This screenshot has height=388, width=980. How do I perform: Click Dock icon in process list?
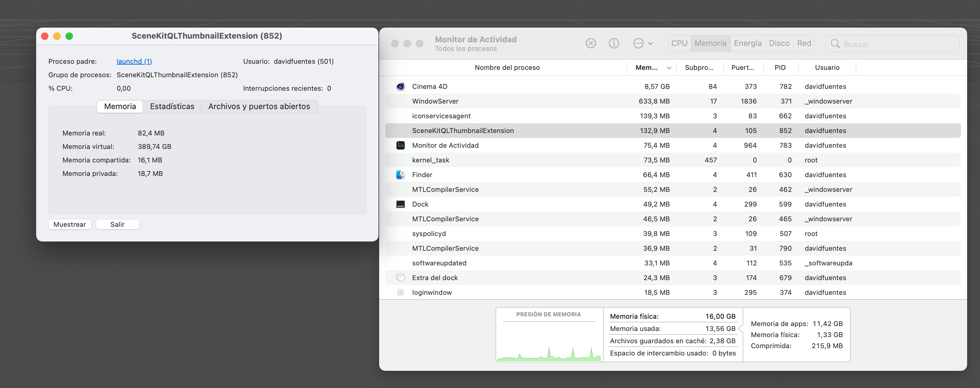pos(401,204)
